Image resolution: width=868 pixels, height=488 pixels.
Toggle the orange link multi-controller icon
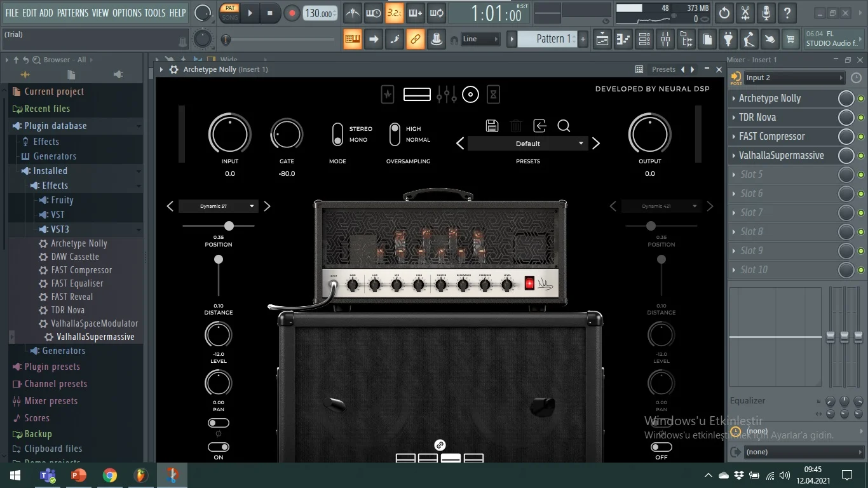[x=415, y=39]
